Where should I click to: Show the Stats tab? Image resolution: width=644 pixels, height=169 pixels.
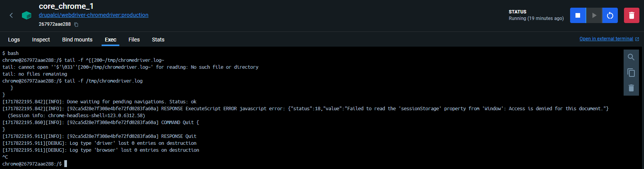[x=158, y=40]
